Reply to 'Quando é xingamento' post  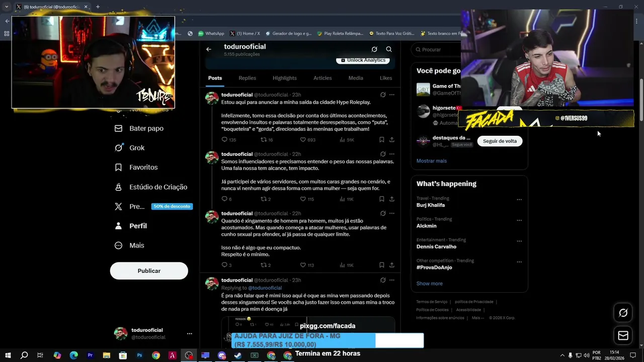(x=225, y=265)
